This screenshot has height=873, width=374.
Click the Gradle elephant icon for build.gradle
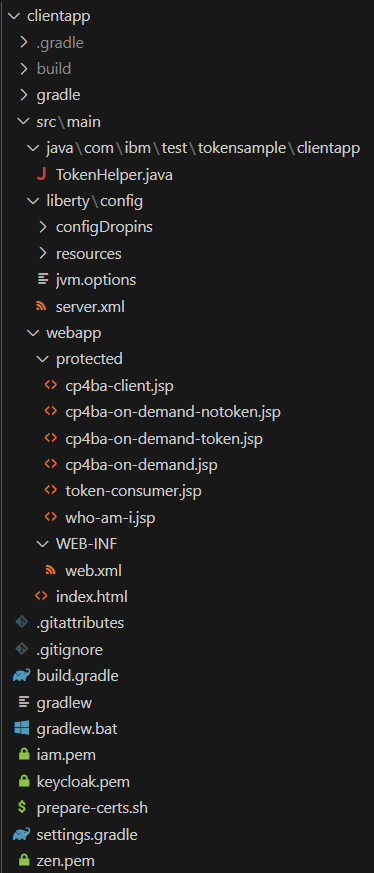pyautogui.click(x=22, y=676)
